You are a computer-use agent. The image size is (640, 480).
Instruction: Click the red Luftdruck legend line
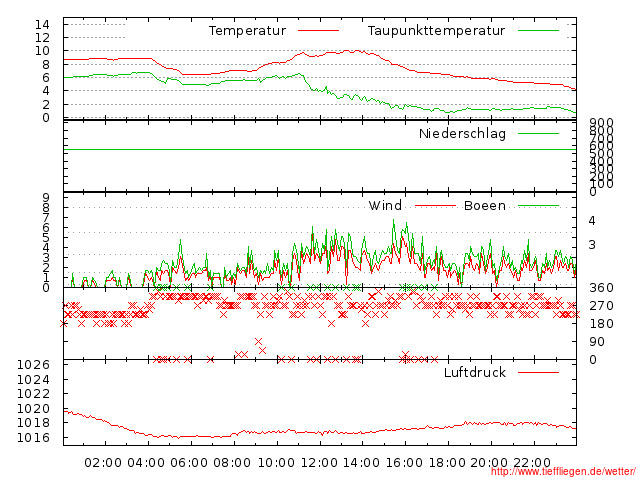pyautogui.click(x=538, y=372)
